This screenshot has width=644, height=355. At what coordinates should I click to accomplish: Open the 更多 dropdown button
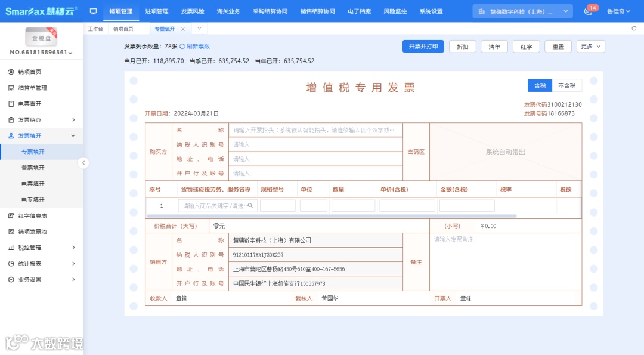click(590, 47)
